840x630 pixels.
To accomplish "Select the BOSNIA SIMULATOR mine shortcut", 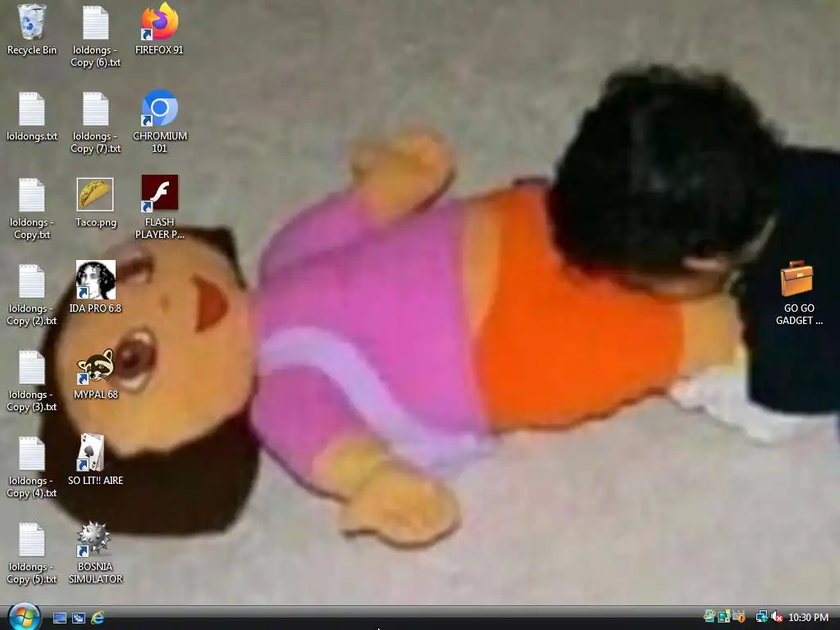I will click(x=95, y=552).
